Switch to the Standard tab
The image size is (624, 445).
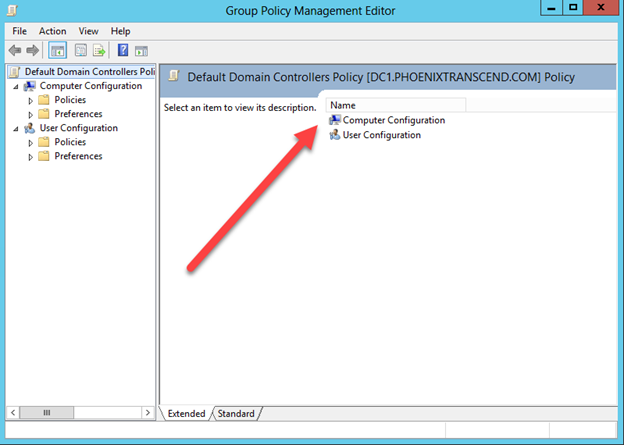click(236, 413)
